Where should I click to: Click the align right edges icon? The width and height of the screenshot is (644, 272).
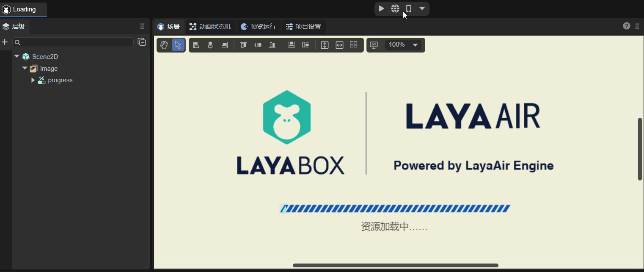click(x=224, y=45)
